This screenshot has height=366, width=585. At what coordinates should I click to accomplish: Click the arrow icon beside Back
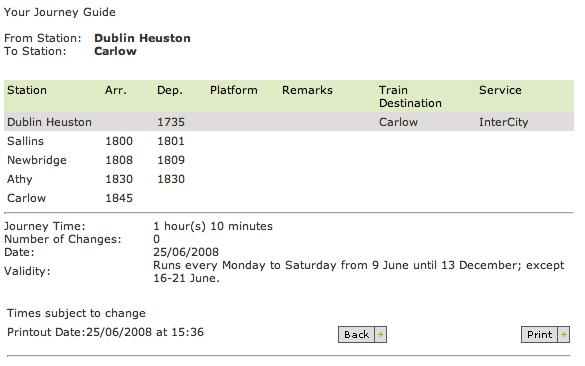point(381,334)
